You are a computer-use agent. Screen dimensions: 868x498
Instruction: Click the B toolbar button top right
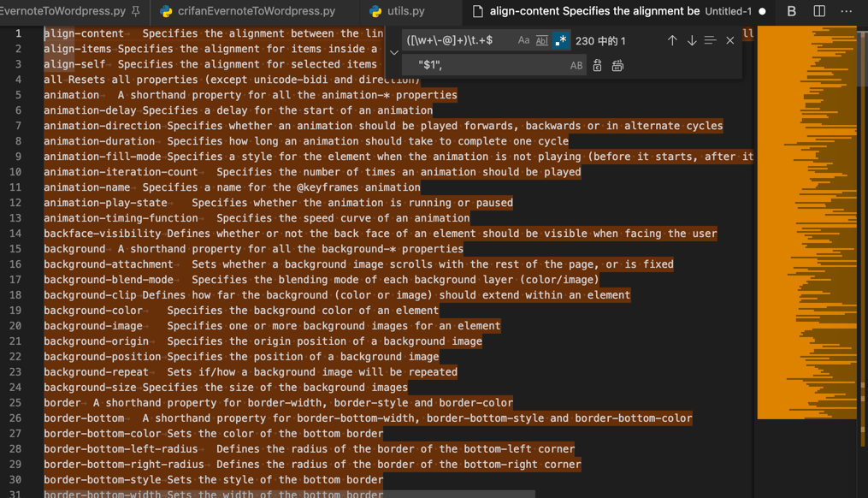point(790,11)
